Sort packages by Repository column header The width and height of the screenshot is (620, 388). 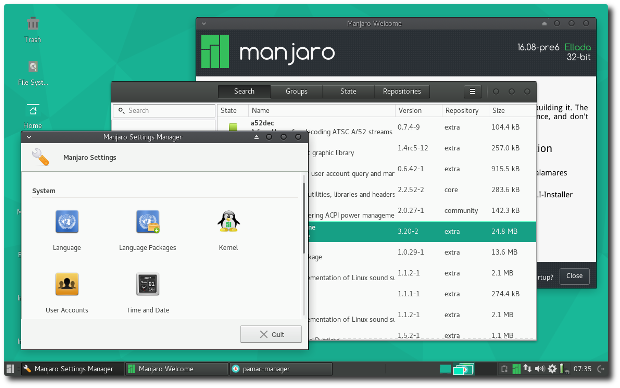pyautogui.click(x=465, y=111)
